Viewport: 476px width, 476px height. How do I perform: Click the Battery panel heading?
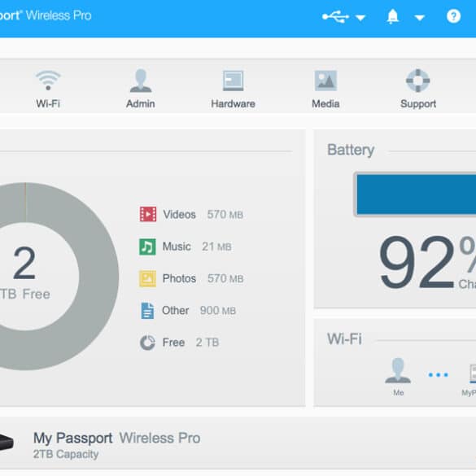pyautogui.click(x=351, y=150)
